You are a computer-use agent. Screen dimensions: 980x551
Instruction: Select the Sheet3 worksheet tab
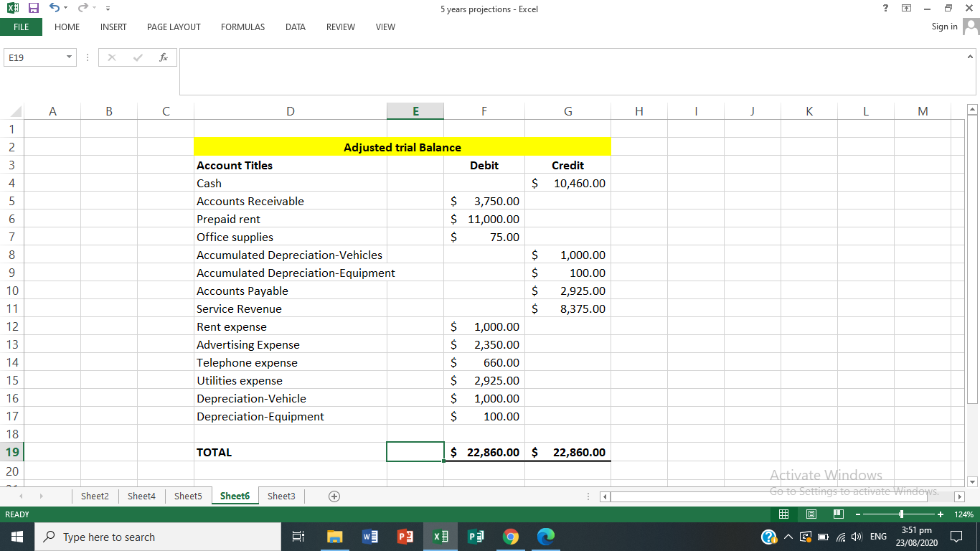pos(281,496)
